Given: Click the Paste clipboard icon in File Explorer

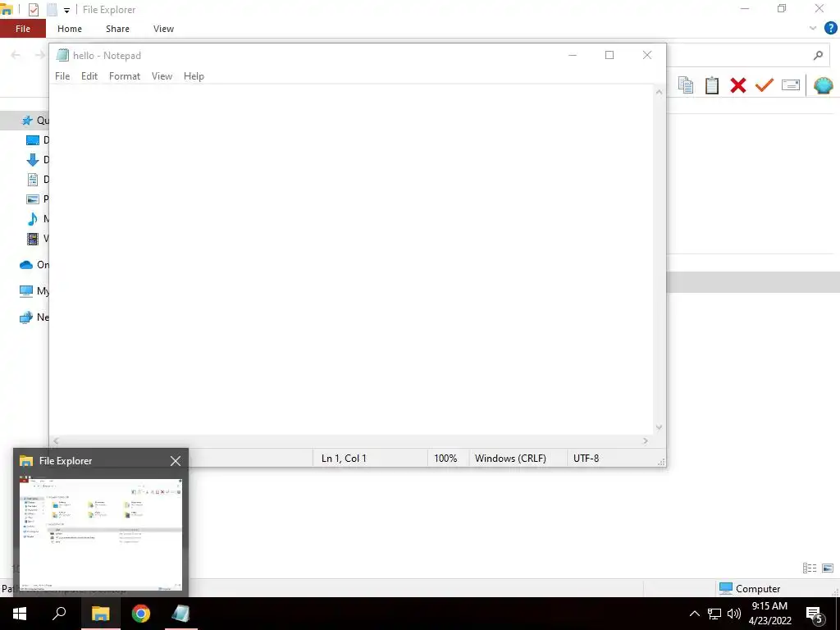Looking at the screenshot, I should (711, 84).
